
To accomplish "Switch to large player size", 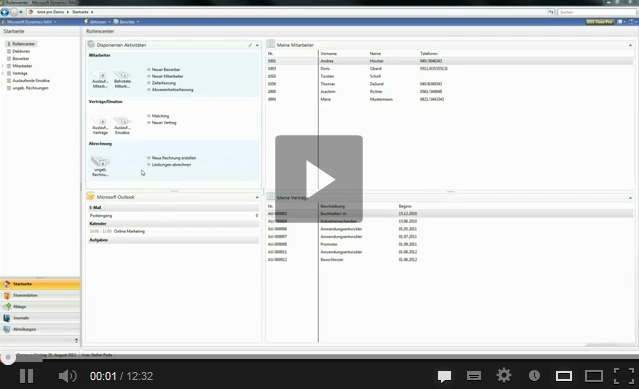I will coord(594,376).
